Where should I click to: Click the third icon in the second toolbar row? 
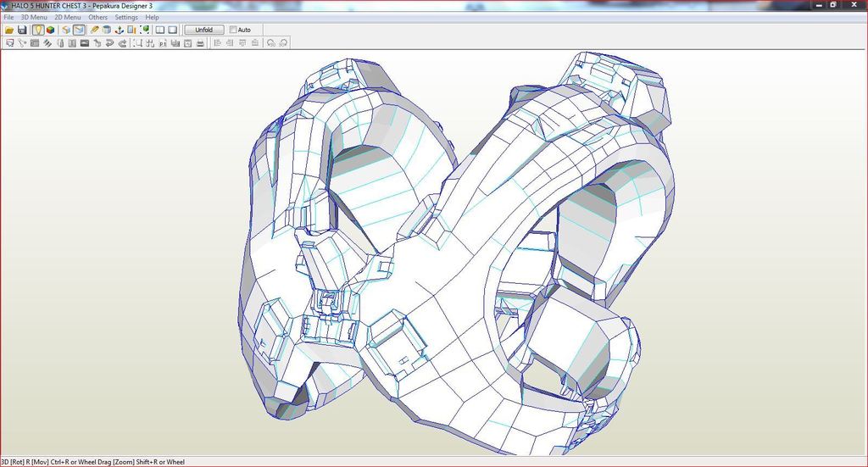point(35,43)
